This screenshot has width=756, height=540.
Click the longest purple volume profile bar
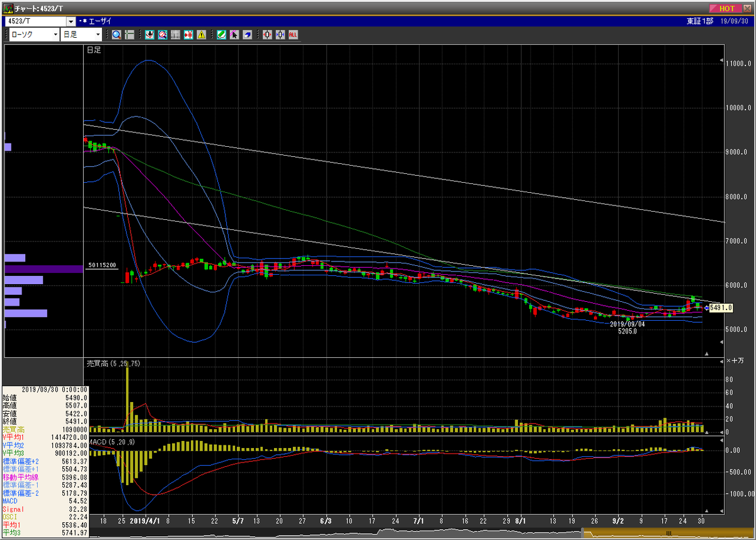[44, 269]
